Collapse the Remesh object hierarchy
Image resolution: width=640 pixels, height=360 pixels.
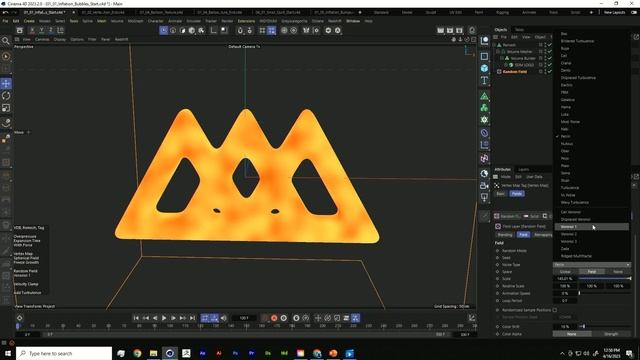(x=494, y=45)
